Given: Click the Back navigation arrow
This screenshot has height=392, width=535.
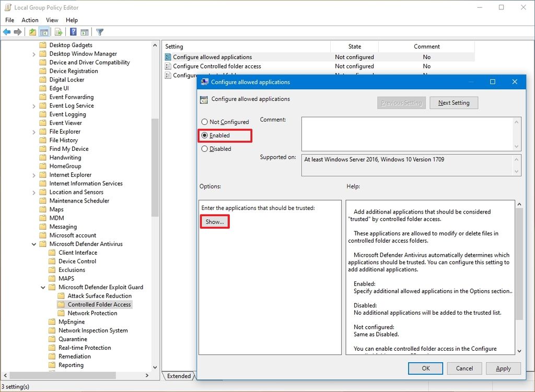Looking at the screenshot, I should click(x=7, y=32).
